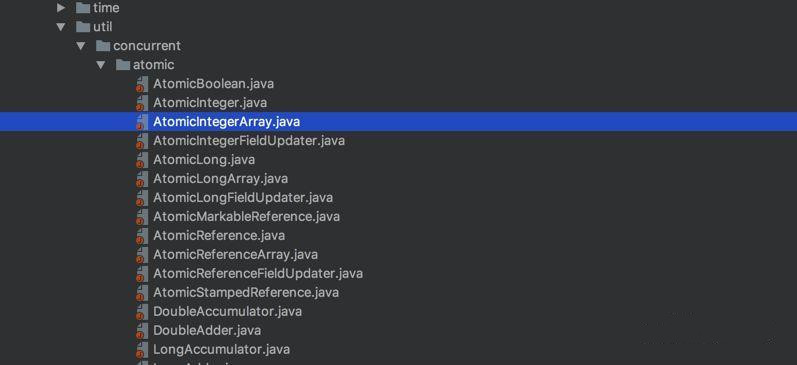Collapse the atomic folder arrow
The width and height of the screenshot is (797, 365).
coord(101,65)
